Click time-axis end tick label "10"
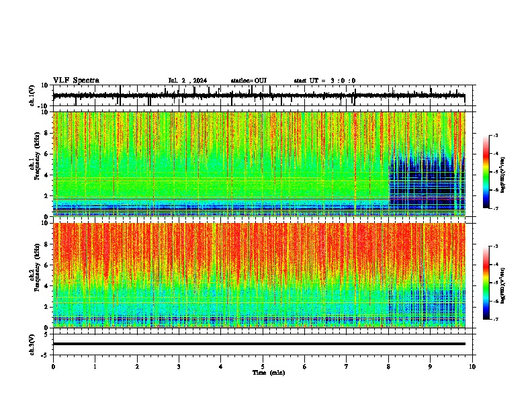 pyautogui.click(x=472, y=367)
